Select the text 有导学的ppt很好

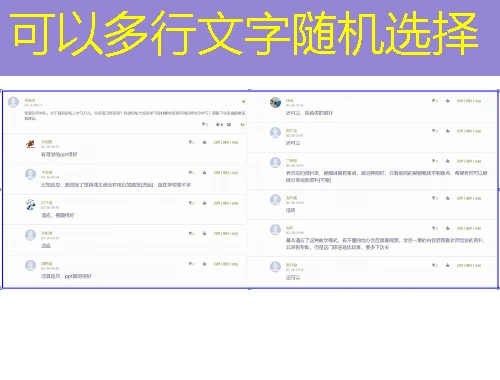(x=59, y=154)
